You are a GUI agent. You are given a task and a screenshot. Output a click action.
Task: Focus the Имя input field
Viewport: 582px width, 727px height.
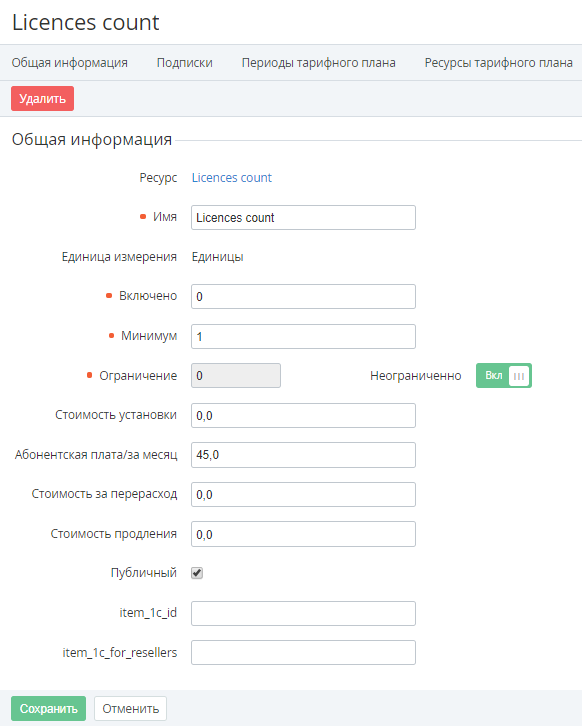303,217
